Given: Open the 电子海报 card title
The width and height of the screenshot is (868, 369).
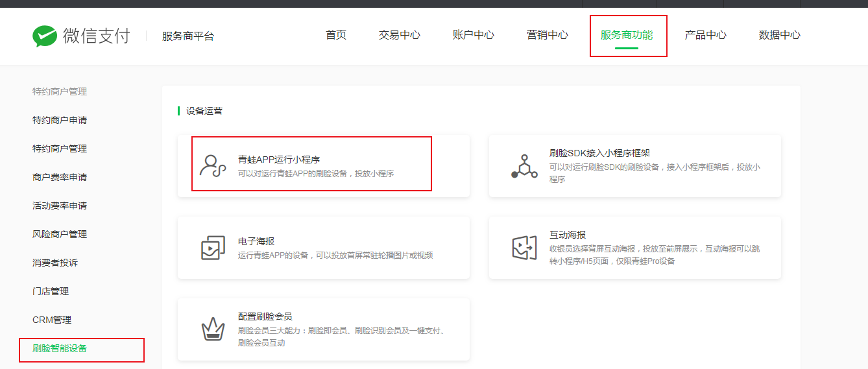Looking at the screenshot, I should pyautogui.click(x=256, y=241).
